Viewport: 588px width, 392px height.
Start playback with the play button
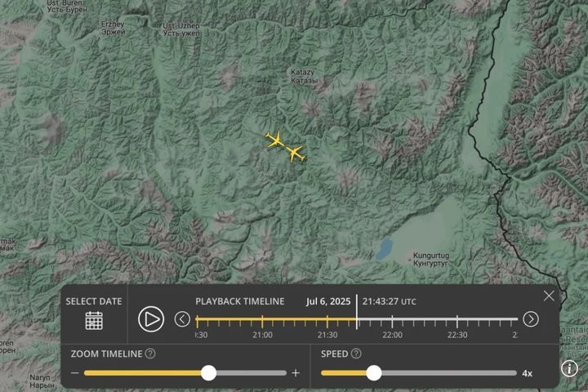click(x=151, y=319)
